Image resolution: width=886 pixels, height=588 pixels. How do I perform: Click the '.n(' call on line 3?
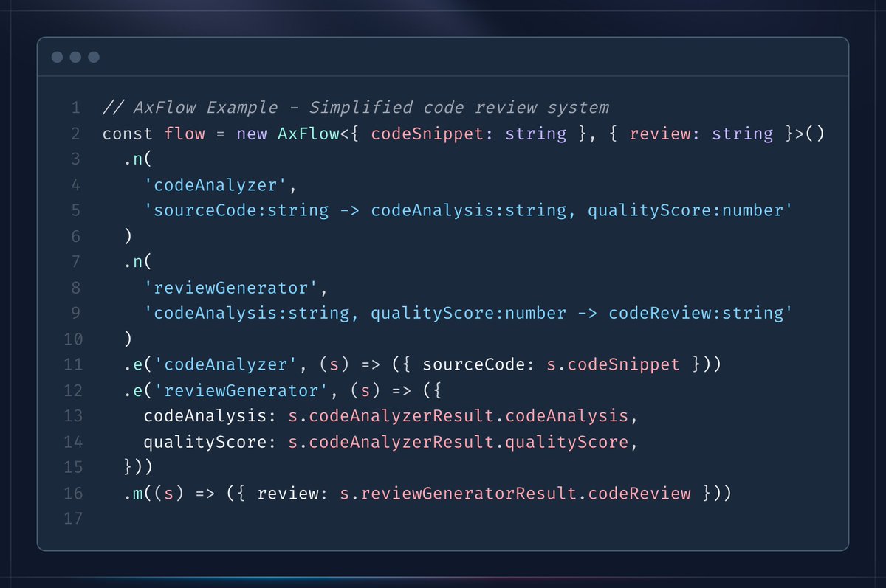tap(137, 159)
